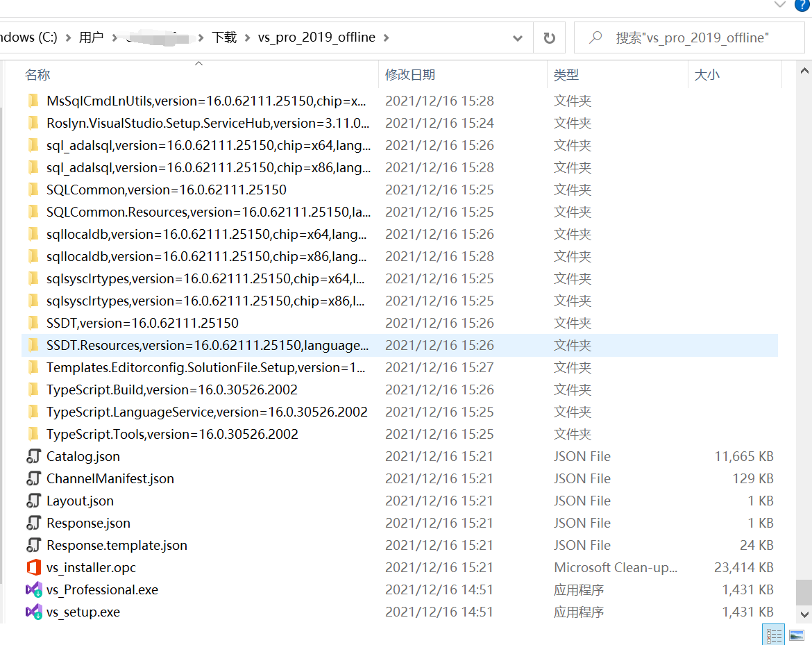Open the address bar history dropdown
This screenshot has width=812, height=645.
click(x=517, y=37)
